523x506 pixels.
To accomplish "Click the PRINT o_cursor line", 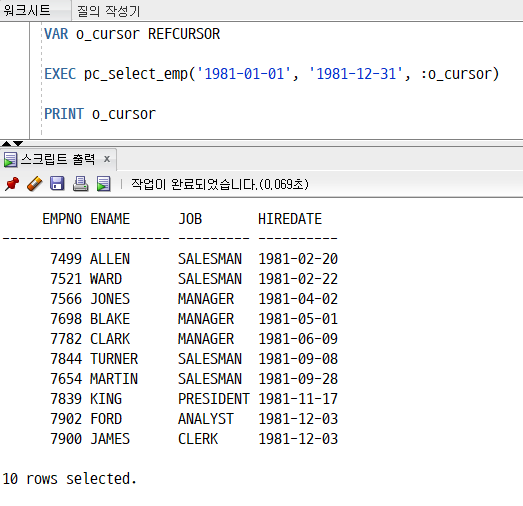I will (100, 114).
